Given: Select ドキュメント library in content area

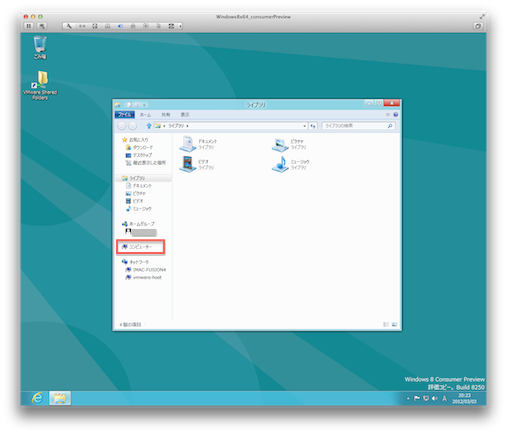Looking at the screenshot, I should coord(198,144).
